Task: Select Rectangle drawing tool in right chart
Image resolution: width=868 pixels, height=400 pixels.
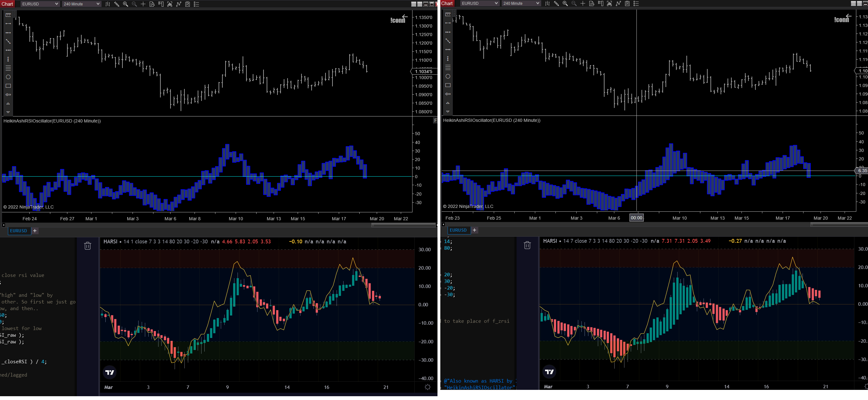Action: 448,85
